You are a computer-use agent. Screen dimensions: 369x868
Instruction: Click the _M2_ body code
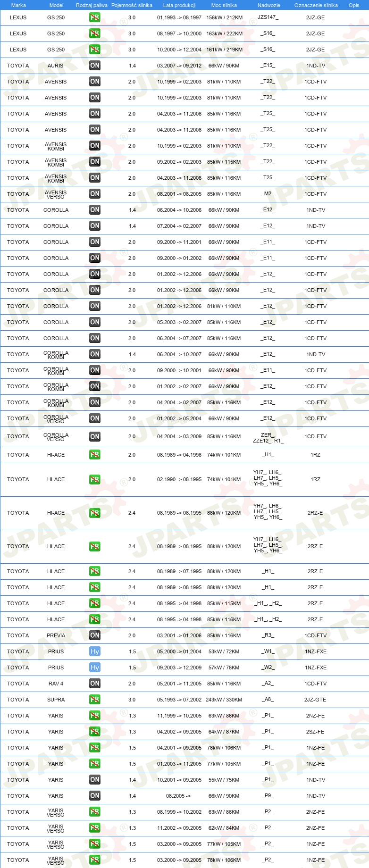268,194
